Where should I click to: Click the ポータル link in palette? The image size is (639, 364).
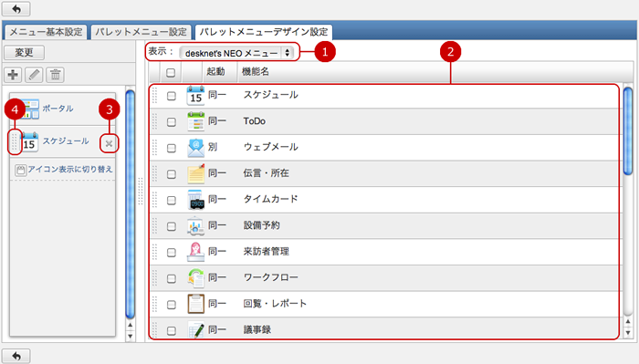tap(58, 109)
